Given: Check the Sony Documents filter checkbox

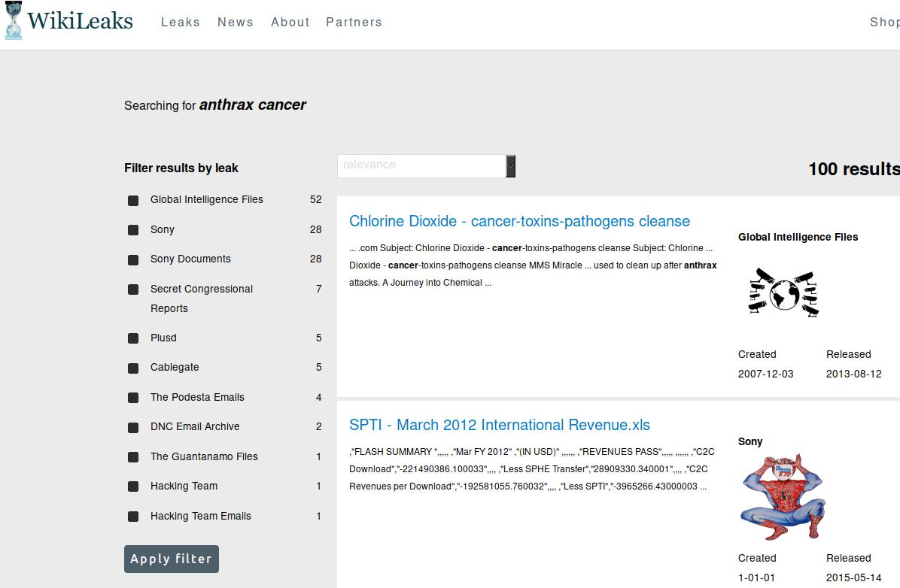Looking at the screenshot, I should point(133,260).
